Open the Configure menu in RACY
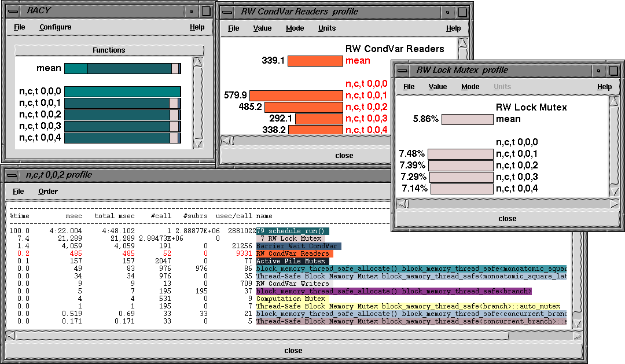Viewport: 625px width, 364px height. pos(56,27)
